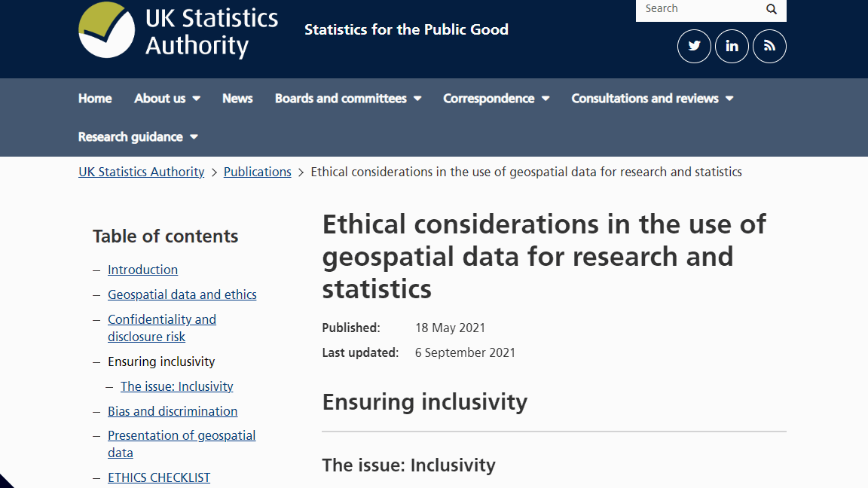Jump to Introduction in contents

142,270
